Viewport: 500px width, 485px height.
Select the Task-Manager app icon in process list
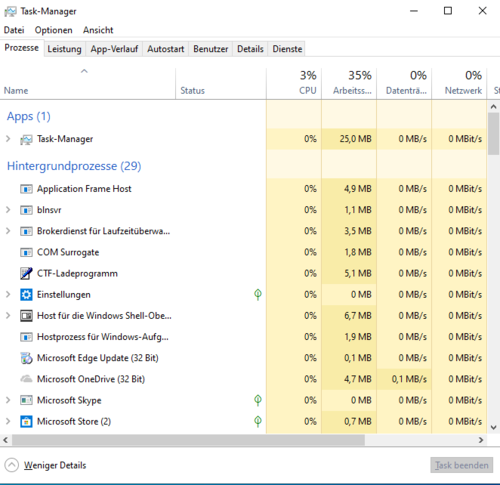pyautogui.click(x=26, y=139)
